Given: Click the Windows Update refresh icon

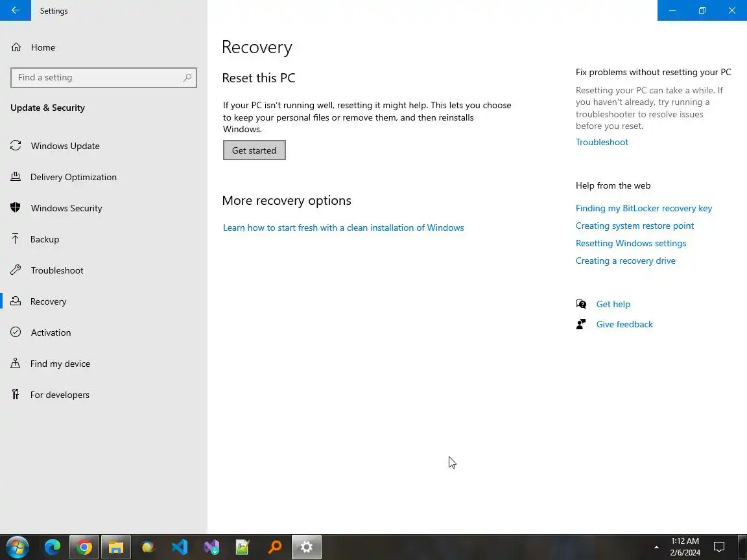Looking at the screenshot, I should [x=16, y=145].
